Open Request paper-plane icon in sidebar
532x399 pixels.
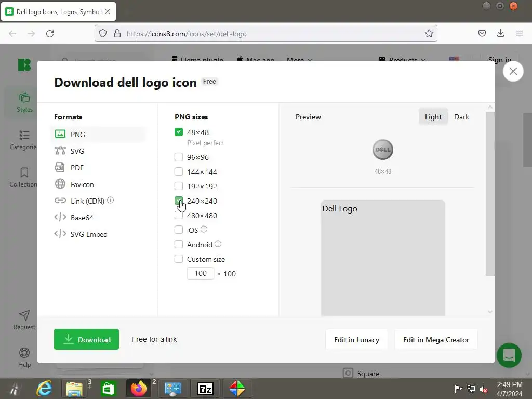pos(24,320)
